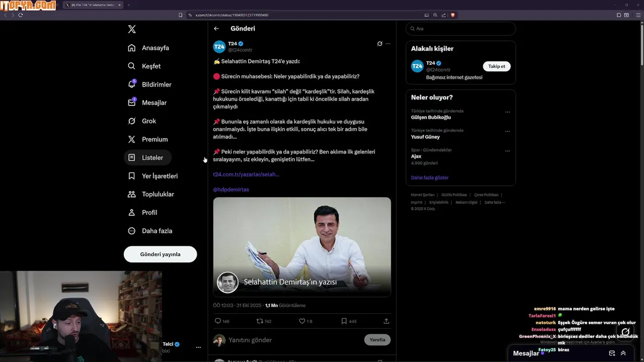Screen dimensions: 644x362
Task: Open T24 avatar in Alakalı kişiler
Action: coord(417,66)
